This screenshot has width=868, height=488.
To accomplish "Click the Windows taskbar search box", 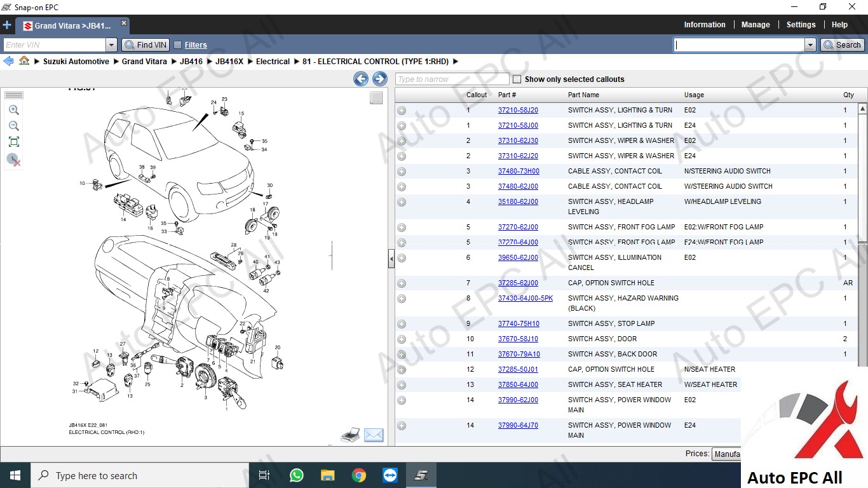I will click(139, 475).
